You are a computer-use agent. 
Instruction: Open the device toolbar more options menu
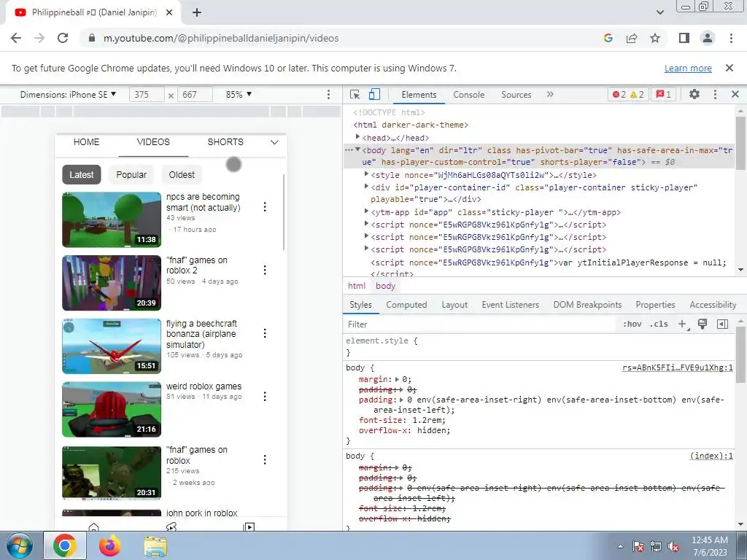[328, 94]
